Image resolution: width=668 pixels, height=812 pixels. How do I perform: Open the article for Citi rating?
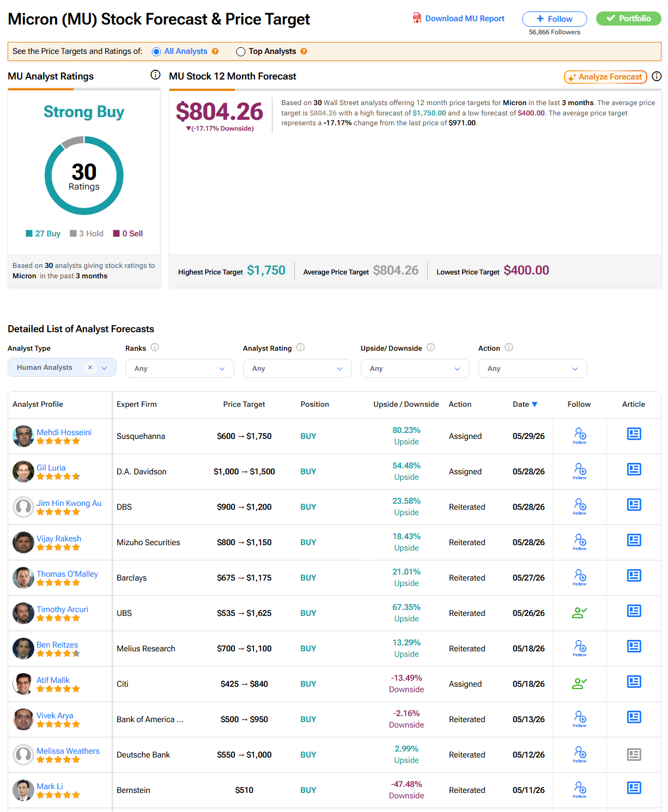click(x=634, y=682)
